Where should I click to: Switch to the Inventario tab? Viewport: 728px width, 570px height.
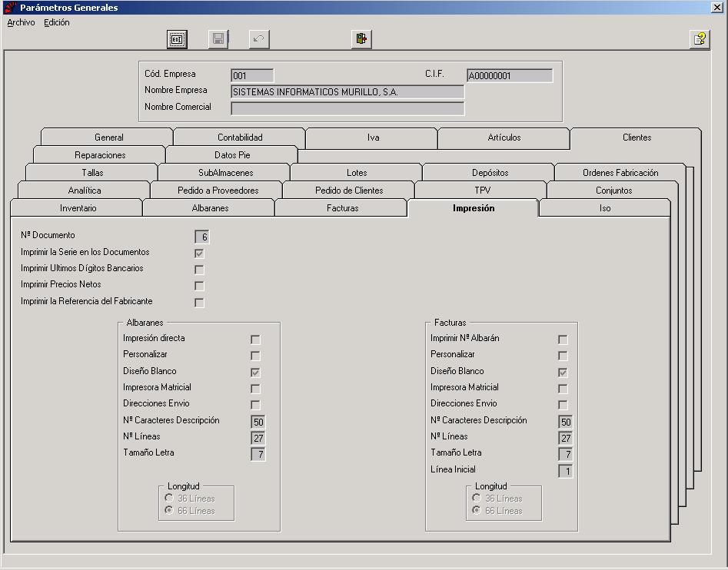[77, 207]
